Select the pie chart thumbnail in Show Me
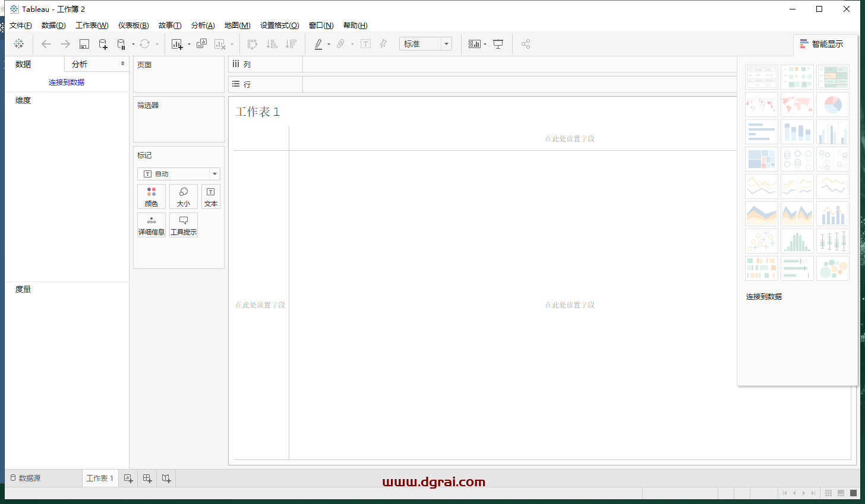865x504 pixels. point(833,104)
